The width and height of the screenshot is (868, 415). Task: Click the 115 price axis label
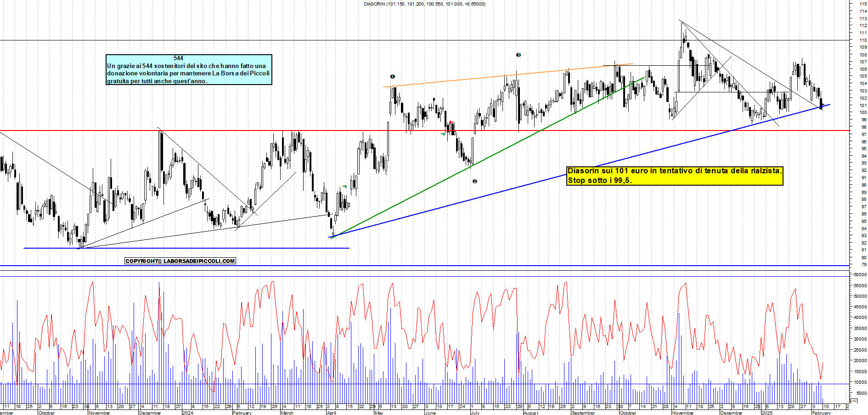(863, 4)
